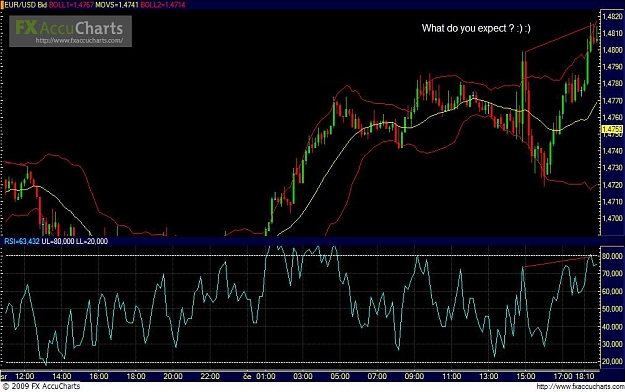Screen dimensions: 625x392
Task: Click the 12:00 time axis label
Action: [x=25, y=376]
